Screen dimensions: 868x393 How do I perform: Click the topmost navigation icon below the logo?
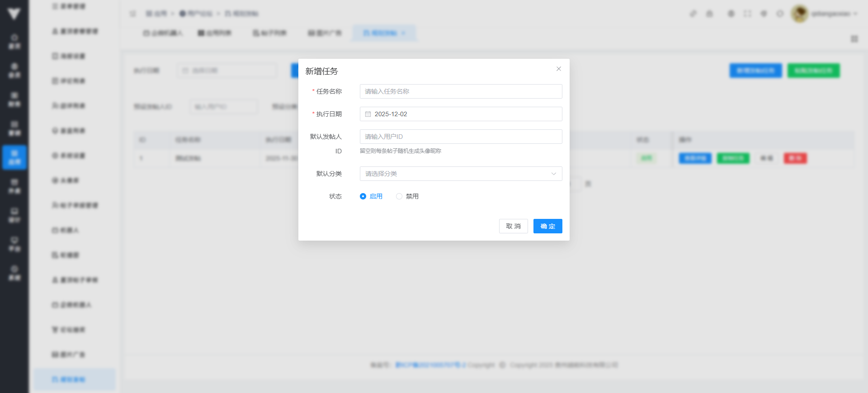(x=14, y=41)
